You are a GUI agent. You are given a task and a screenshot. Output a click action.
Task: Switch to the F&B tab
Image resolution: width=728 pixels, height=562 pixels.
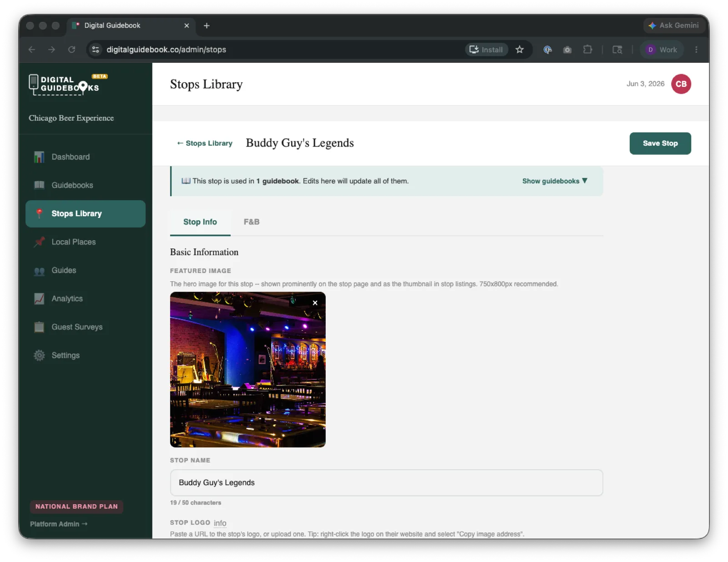pos(252,222)
